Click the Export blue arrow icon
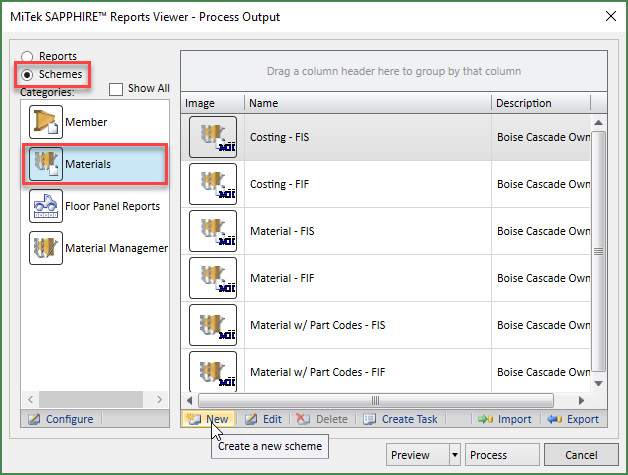Viewport: 628px width, 475px height. (x=555, y=419)
